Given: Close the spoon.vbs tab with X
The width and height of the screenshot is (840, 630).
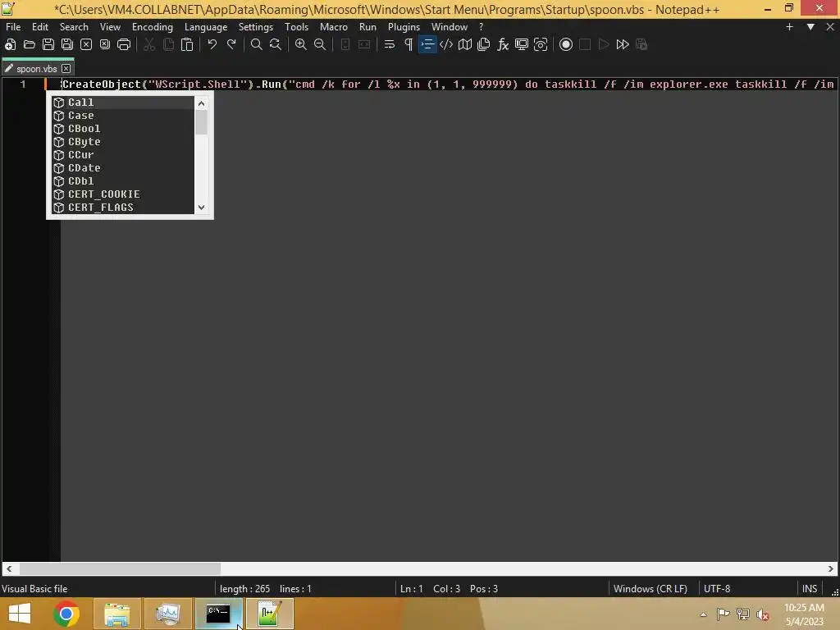Looking at the screenshot, I should click(66, 69).
